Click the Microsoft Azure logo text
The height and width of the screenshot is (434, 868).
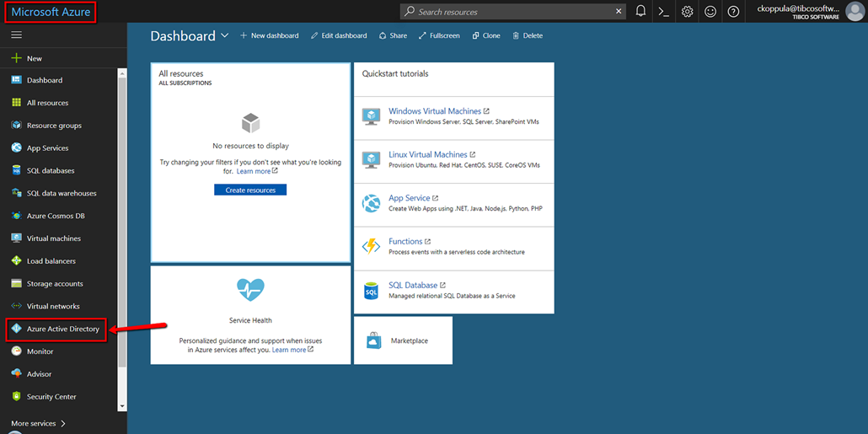(51, 12)
